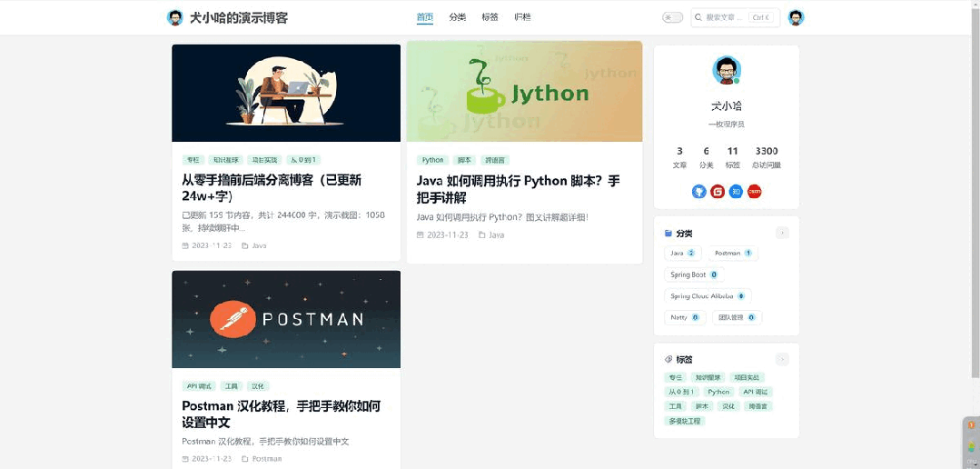Click the 多模块工程 tag in the sidebar
The width and height of the screenshot is (980, 469).
[685, 421]
